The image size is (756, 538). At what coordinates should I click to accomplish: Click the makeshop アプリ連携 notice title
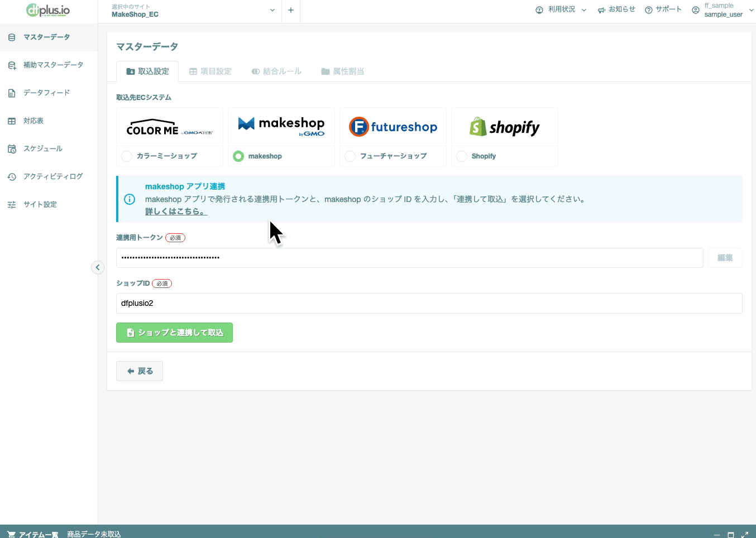(185, 186)
